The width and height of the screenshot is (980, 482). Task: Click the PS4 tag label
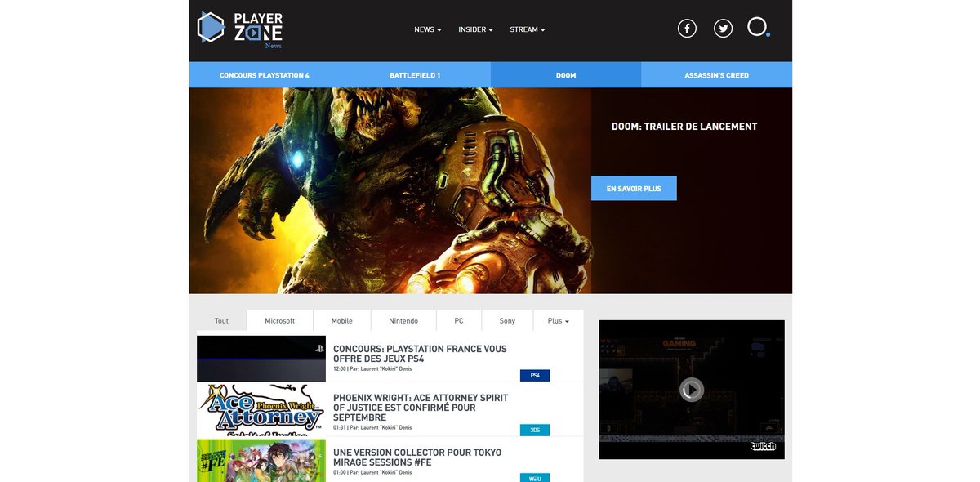click(535, 376)
